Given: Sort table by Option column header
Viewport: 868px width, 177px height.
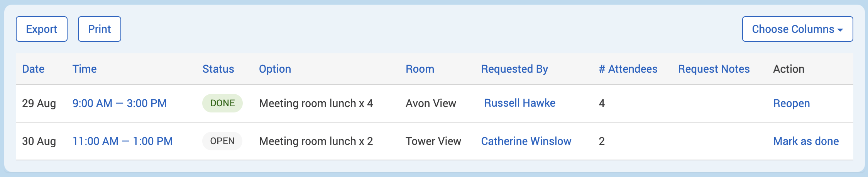Looking at the screenshot, I should (x=275, y=69).
